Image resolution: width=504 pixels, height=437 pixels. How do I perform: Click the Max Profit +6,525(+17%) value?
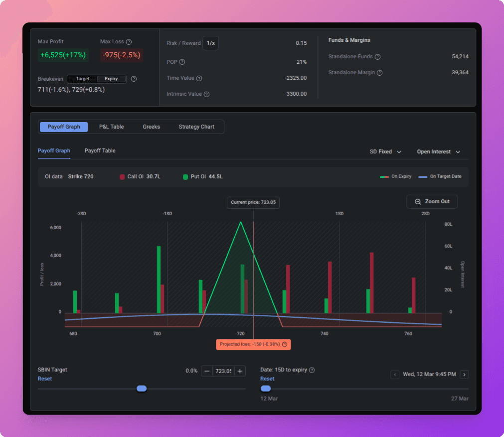coord(63,55)
